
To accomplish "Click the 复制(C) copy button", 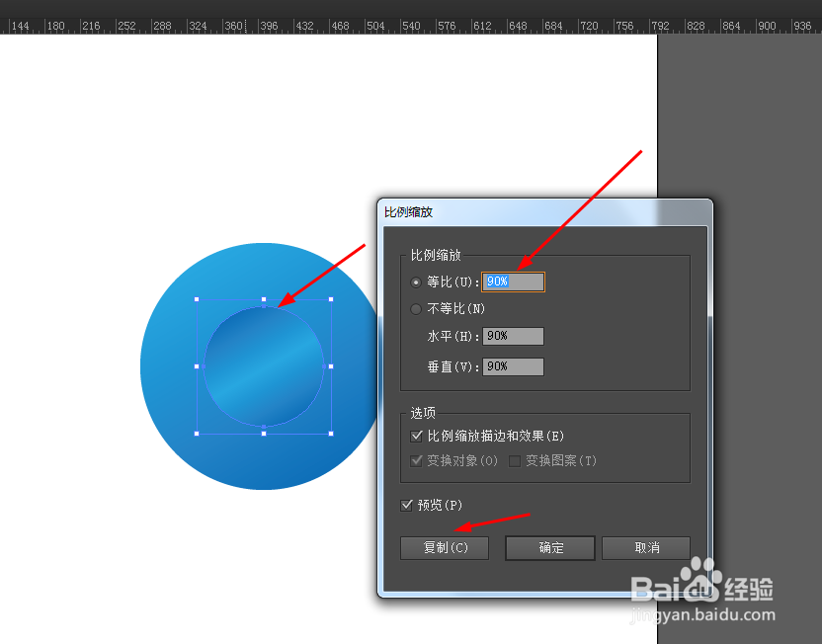I will [445, 548].
